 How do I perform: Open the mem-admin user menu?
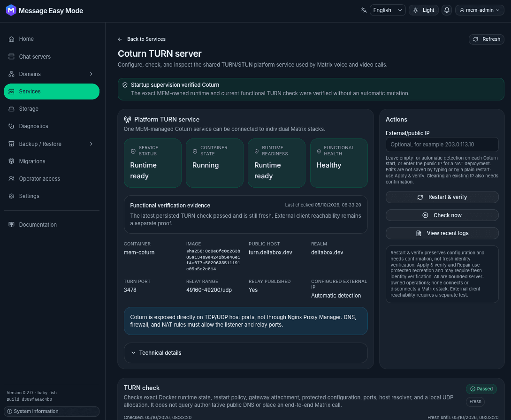point(480,10)
